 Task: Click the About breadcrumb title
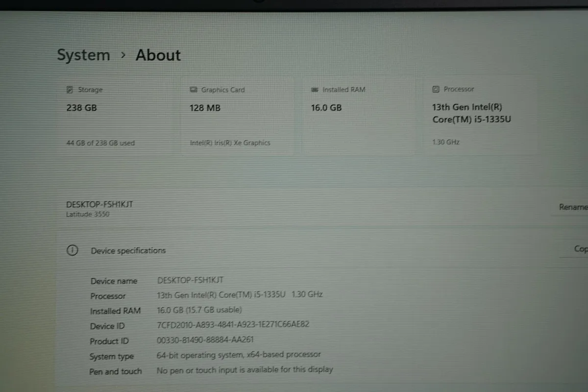[x=158, y=55]
